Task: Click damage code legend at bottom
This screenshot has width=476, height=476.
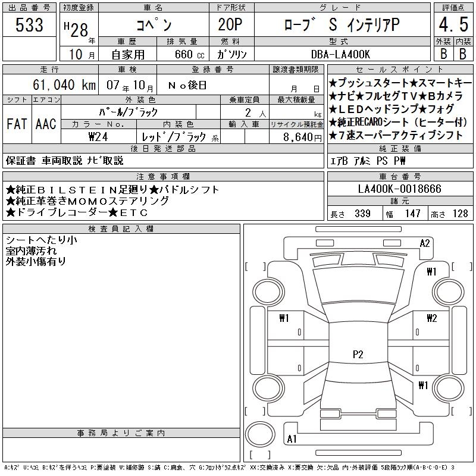Action: (229, 468)
